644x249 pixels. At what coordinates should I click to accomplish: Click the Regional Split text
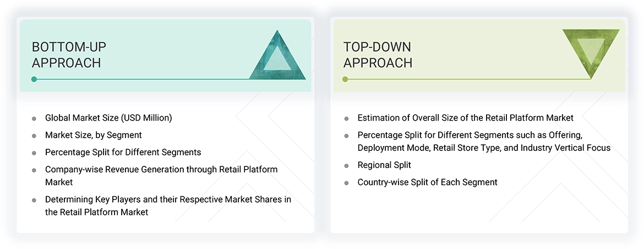(x=384, y=165)
